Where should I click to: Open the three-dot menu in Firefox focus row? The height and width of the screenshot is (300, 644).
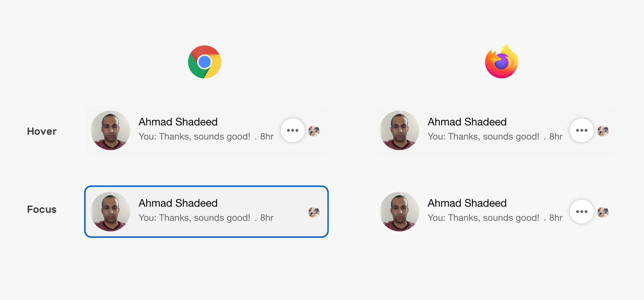click(581, 212)
